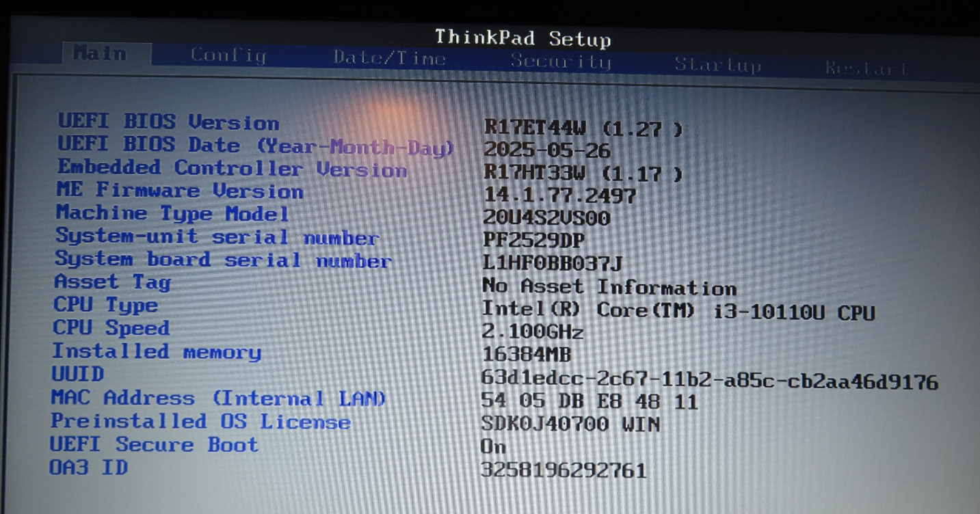The height and width of the screenshot is (514, 980).
Task: Click serial value PF2529DP
Action: tap(533, 241)
